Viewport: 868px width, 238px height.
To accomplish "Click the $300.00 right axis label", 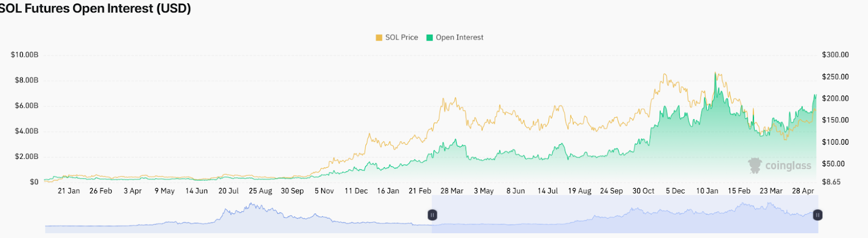I will [835, 55].
